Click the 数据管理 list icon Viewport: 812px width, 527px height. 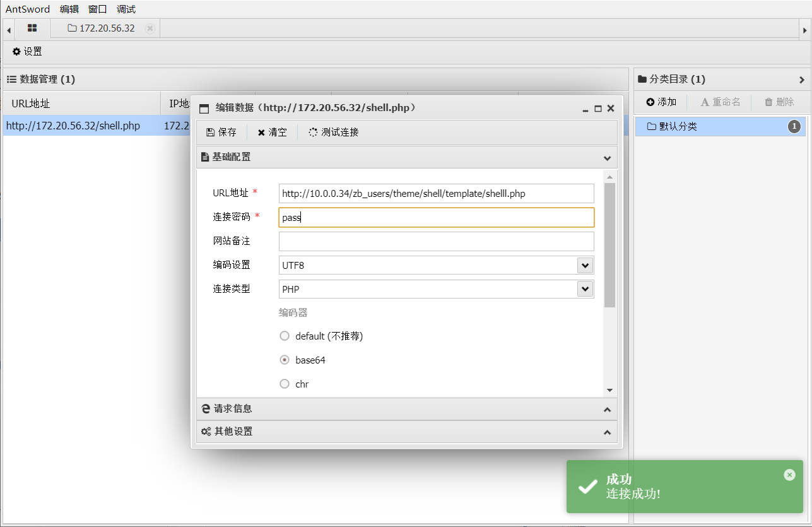click(x=11, y=80)
